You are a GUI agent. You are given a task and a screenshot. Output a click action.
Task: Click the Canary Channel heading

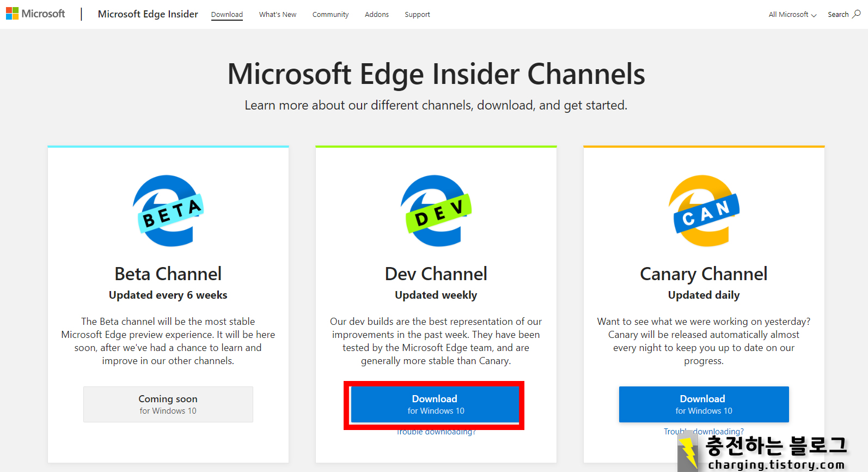click(x=704, y=274)
